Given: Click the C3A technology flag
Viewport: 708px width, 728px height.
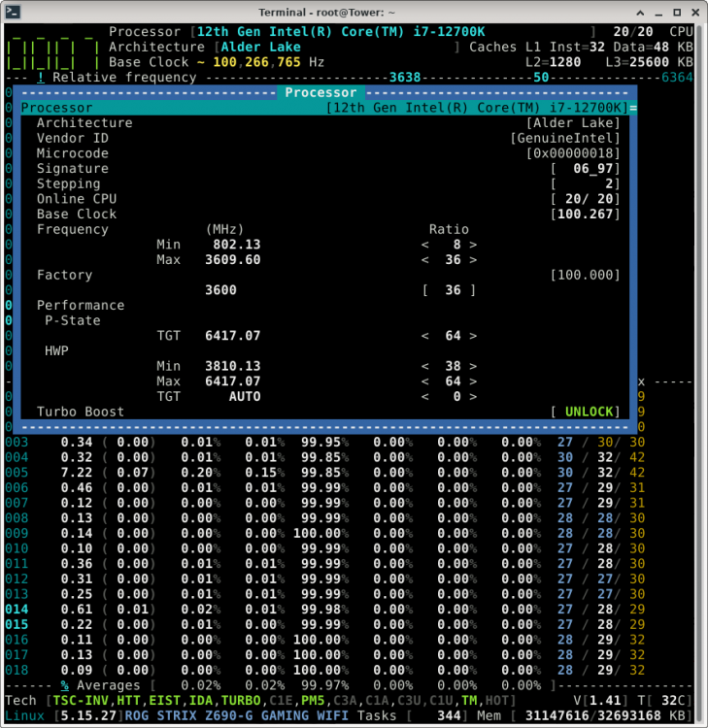Looking at the screenshot, I should (x=345, y=701).
